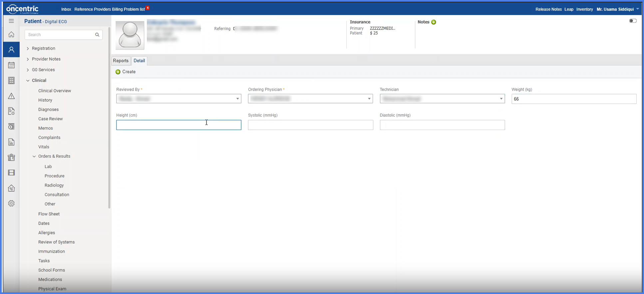Open the Ordering Physician dropdown
This screenshot has height=294, width=644.
[x=310, y=99]
